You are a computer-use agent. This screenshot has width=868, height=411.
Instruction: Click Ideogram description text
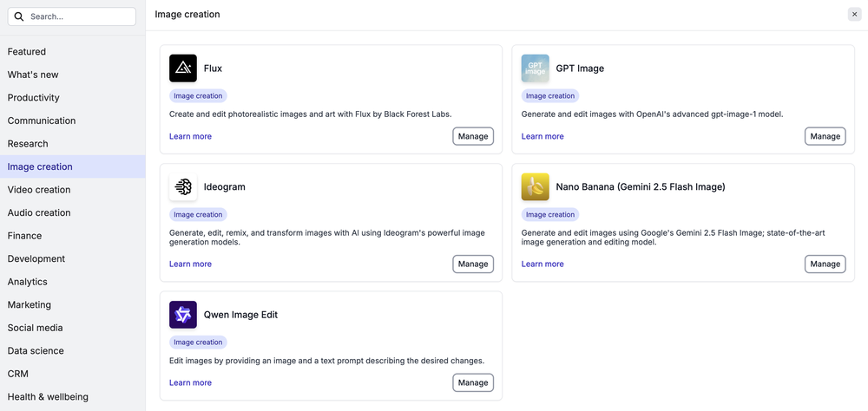click(x=327, y=238)
